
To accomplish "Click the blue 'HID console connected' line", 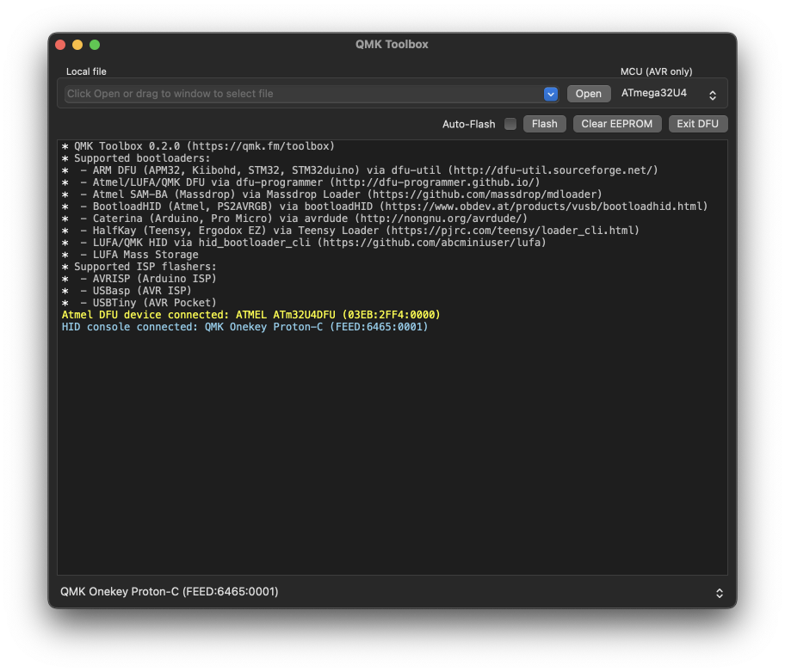I will 244,327.
